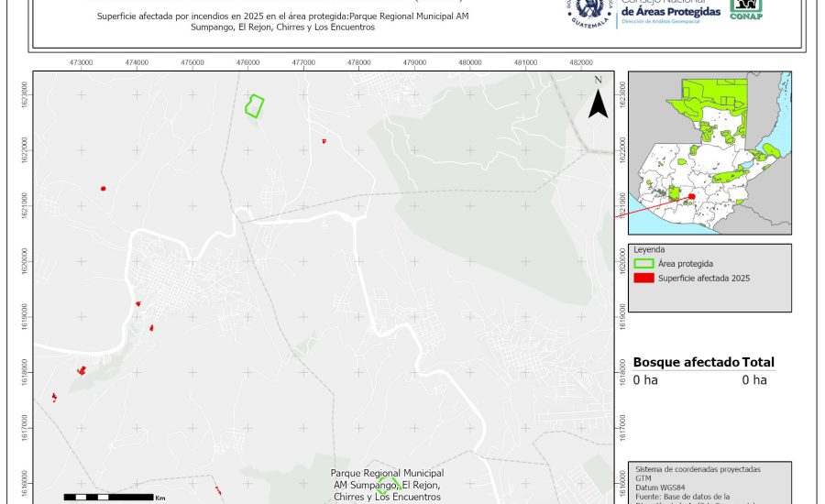The image size is (825, 504).
Task: Select the red dot on the inset map
Action: pos(692,196)
